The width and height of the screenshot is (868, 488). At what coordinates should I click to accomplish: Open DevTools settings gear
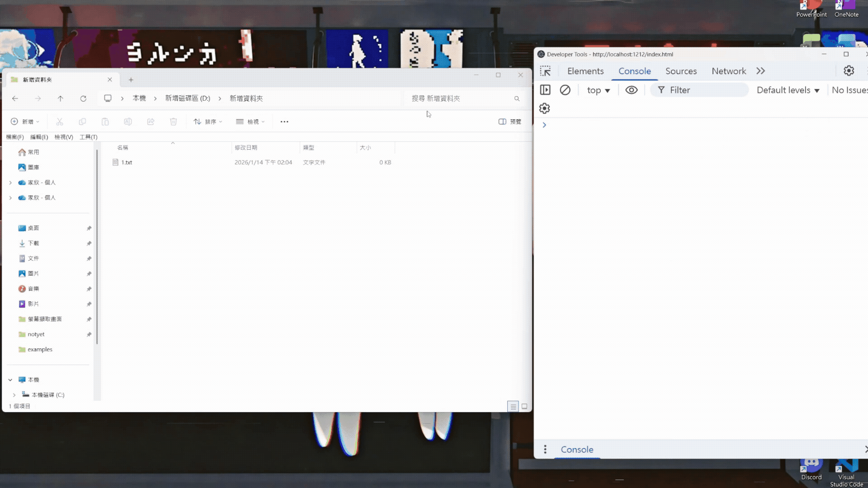849,71
